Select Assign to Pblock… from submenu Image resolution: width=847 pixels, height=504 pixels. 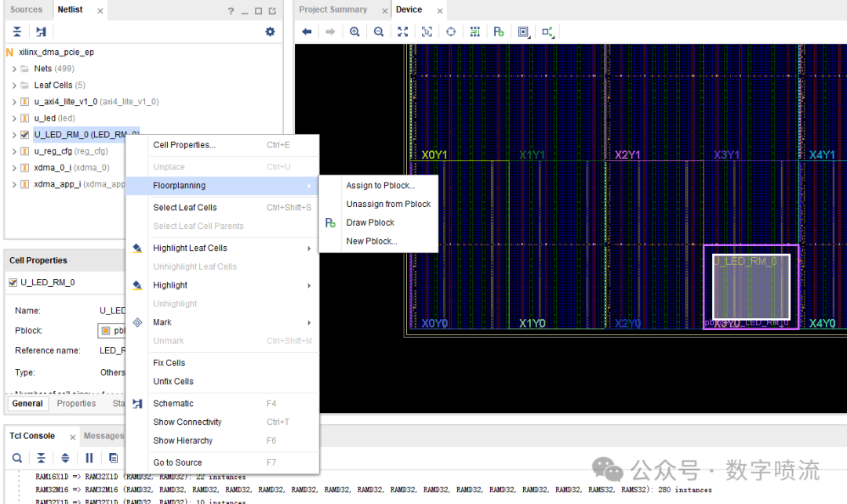[380, 186]
